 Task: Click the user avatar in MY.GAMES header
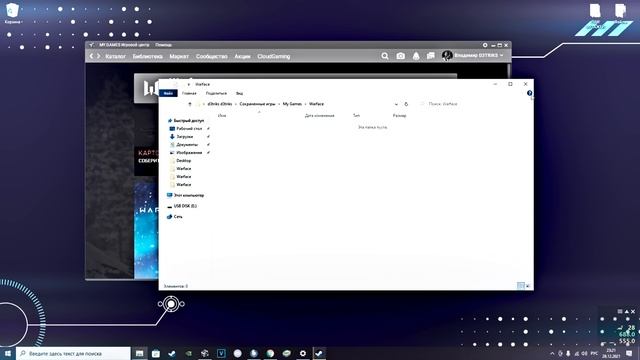(447, 56)
